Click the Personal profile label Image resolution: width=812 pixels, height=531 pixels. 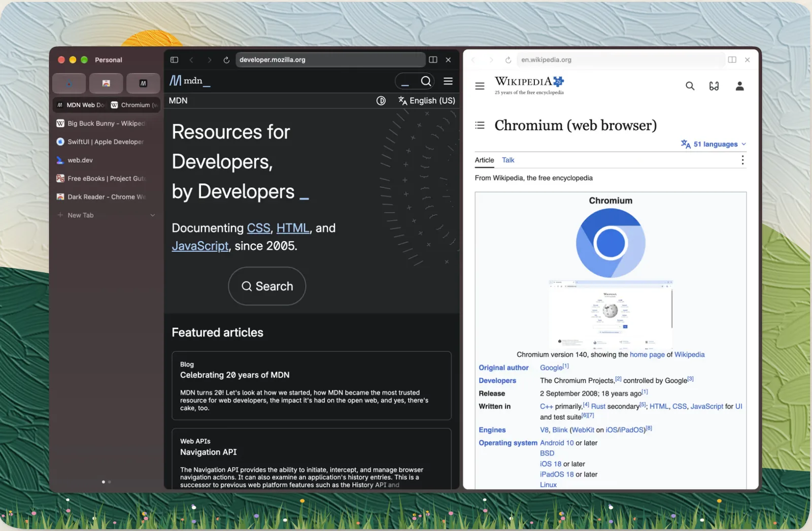[108, 60]
